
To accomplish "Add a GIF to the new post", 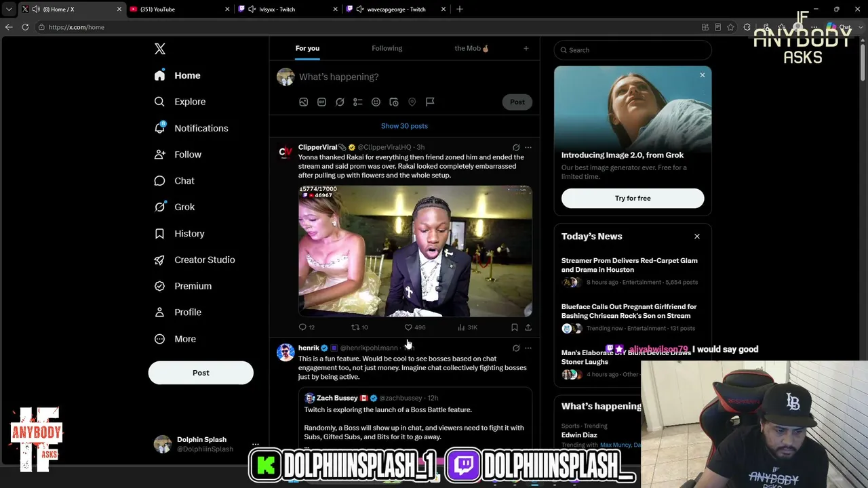I will [321, 102].
